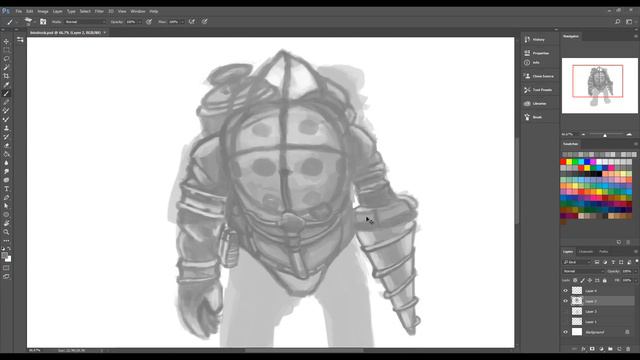The width and height of the screenshot is (640, 360).
Task: Select the Rectangular Marquee tool
Action: (x=6, y=50)
